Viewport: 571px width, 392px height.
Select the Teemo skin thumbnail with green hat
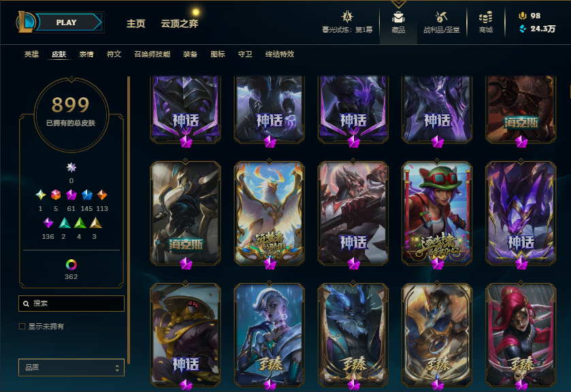437,213
